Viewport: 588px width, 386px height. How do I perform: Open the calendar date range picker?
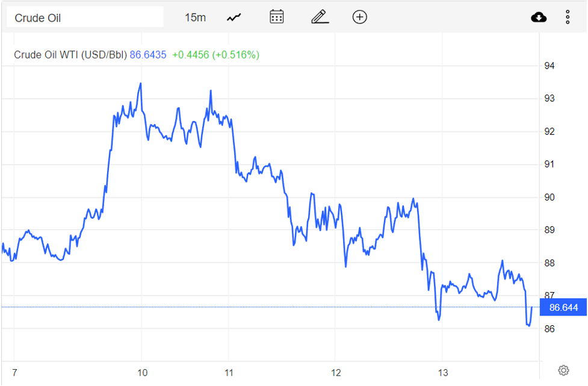tap(276, 17)
